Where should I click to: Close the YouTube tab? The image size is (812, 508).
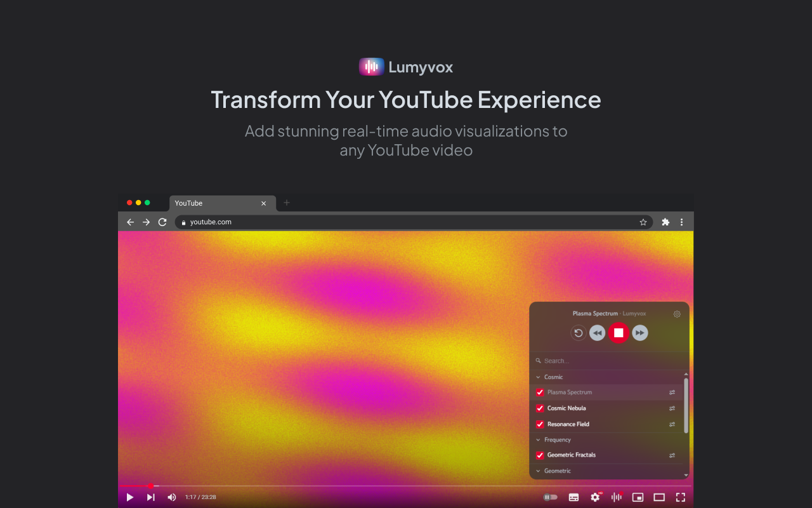coord(263,203)
